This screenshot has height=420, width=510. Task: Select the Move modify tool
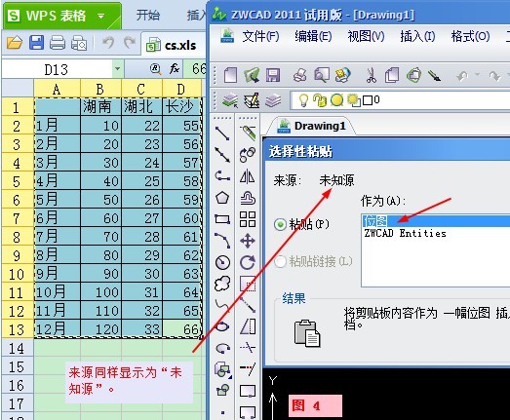[x=248, y=241]
